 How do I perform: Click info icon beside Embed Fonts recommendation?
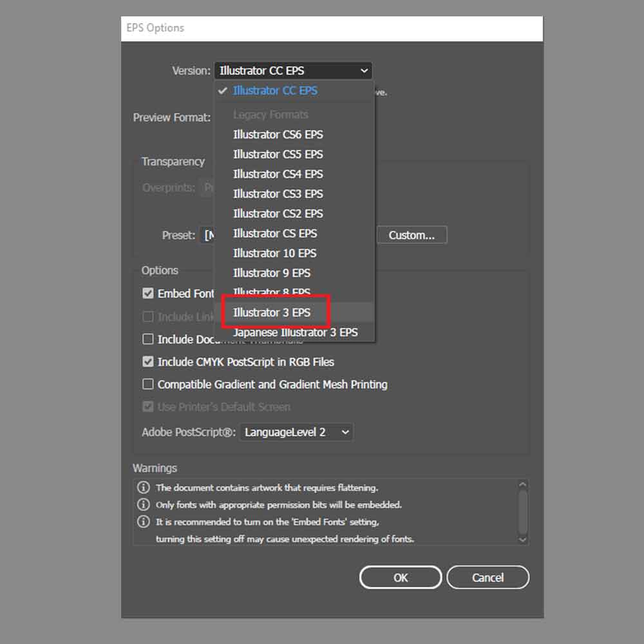144,522
